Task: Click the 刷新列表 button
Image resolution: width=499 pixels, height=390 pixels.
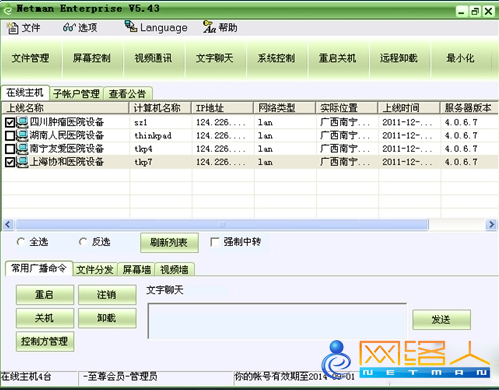Action: (x=169, y=242)
